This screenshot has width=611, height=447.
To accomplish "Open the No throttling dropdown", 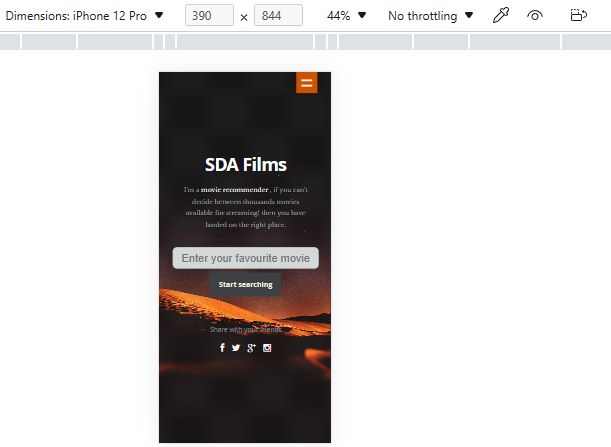I will pos(430,16).
